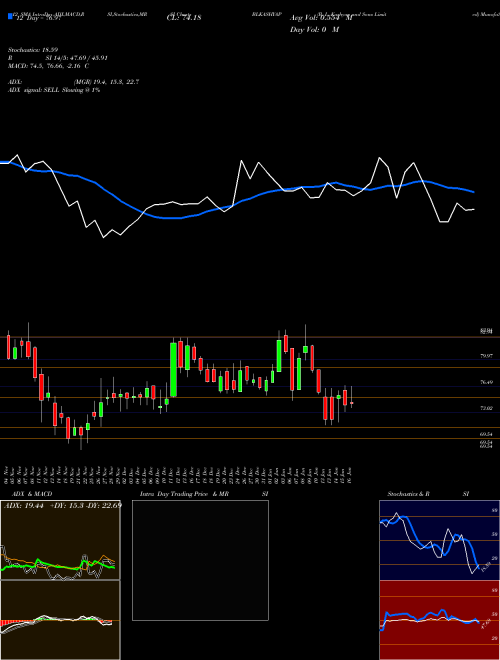
Task: Click the 'Intra Day Trading Price & MR' title
Action: [184, 494]
